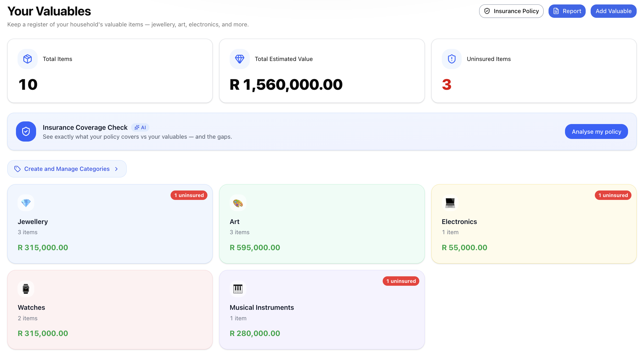Viewport: 644px width, 359px height.
Task: Click the diamond icon beside Total Estimated Value
Action: (240, 59)
